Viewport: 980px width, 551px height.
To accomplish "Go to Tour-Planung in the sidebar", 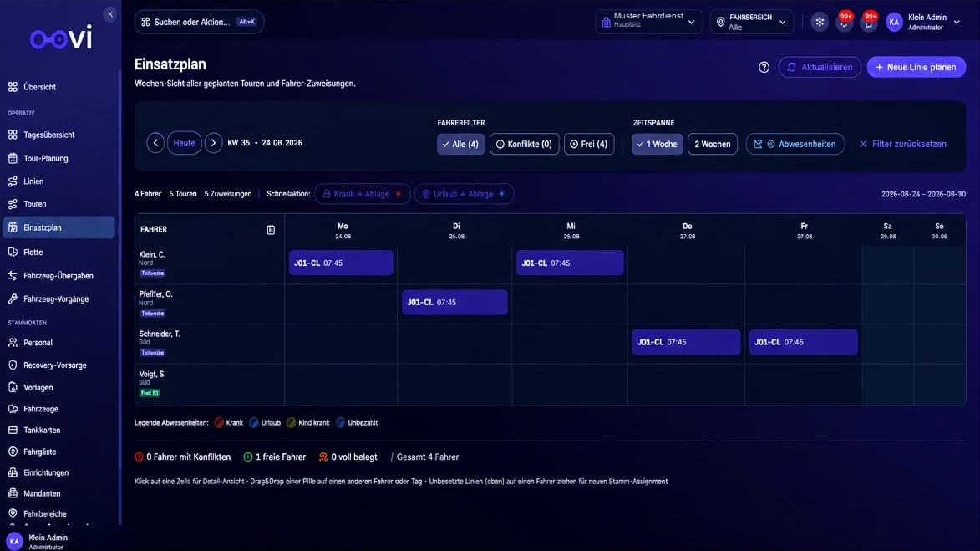I will [58, 159].
